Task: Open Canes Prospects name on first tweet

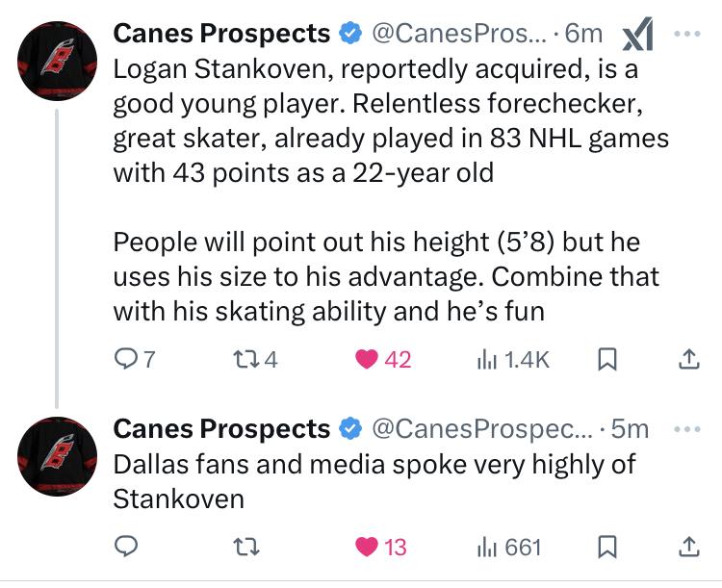Action: [221, 34]
